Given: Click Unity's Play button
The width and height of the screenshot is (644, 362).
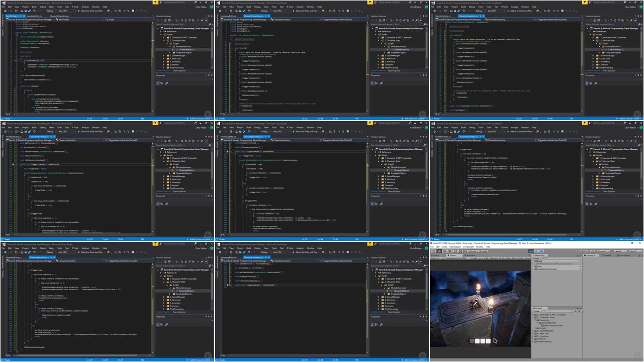Looking at the screenshot, I should click(x=531, y=251).
